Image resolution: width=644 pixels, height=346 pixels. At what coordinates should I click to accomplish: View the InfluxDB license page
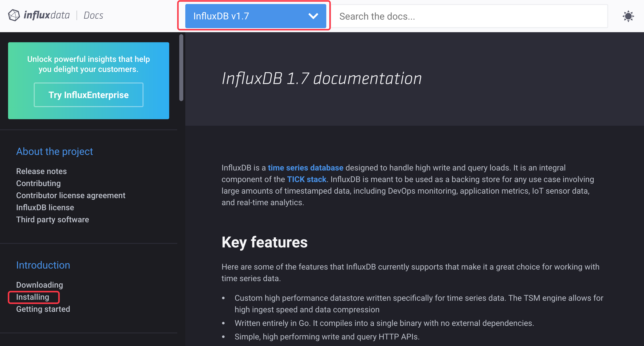[x=45, y=207]
